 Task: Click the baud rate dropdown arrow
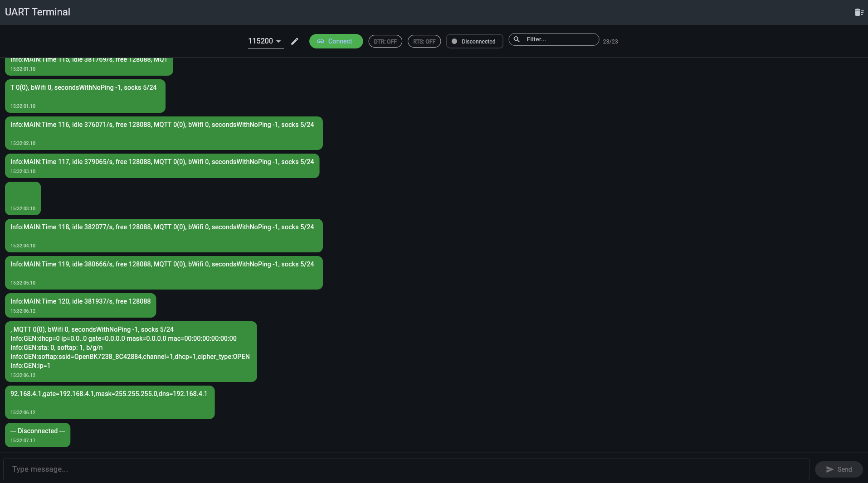[x=278, y=41]
